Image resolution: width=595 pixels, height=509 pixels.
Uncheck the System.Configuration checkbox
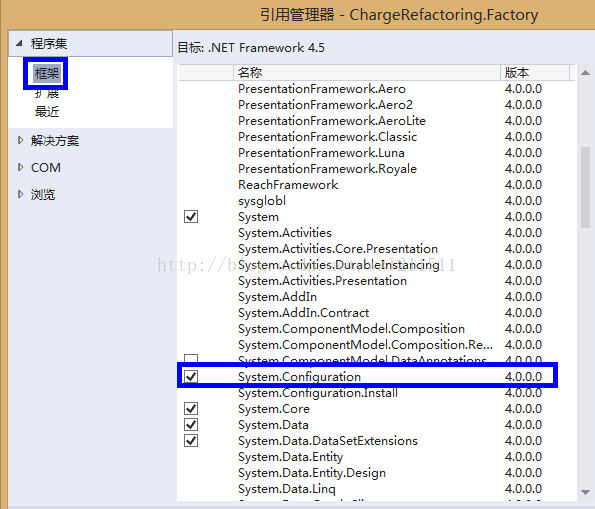(191, 377)
